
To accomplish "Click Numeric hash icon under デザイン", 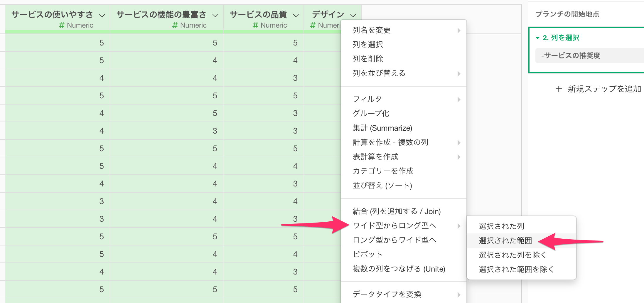I will [x=313, y=25].
